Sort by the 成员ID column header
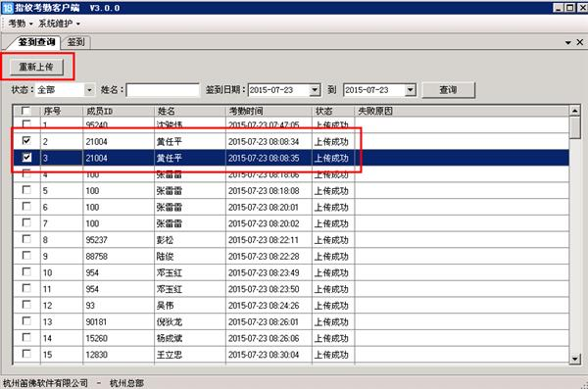The image size is (588, 389). pos(119,111)
